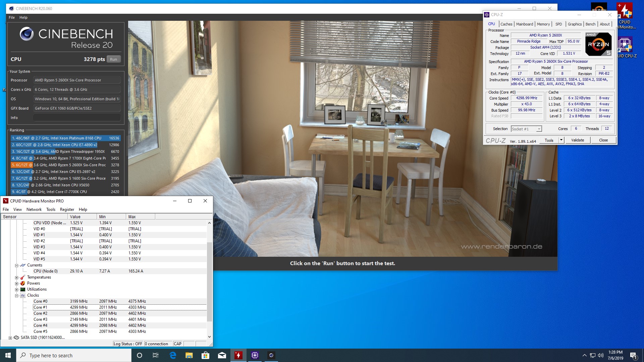Click the Tools button in CPU-Z
This screenshot has width=644, height=362.
[549, 140]
